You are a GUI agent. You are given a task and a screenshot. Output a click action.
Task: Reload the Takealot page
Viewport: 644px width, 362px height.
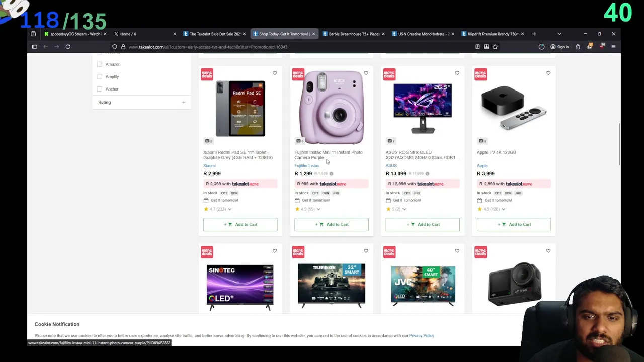[x=68, y=47]
